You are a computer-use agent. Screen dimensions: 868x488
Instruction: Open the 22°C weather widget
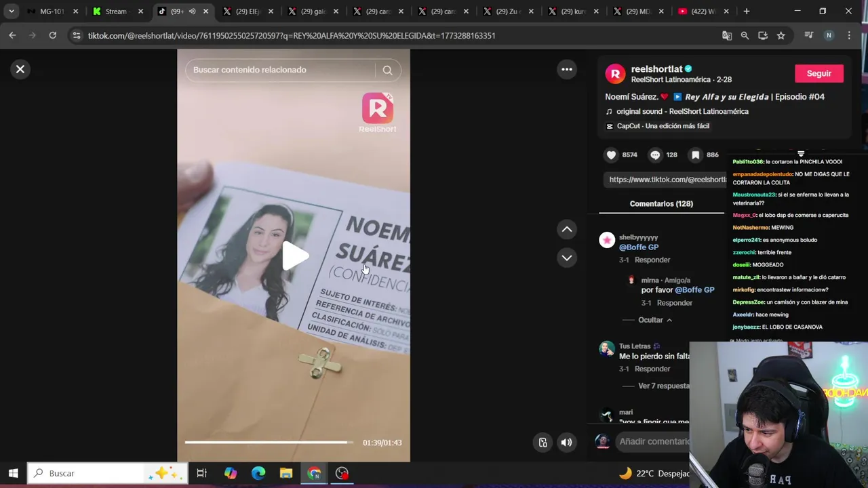point(654,473)
